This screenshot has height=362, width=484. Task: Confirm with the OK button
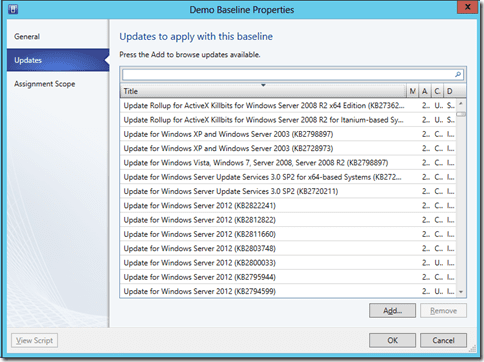tap(392, 340)
